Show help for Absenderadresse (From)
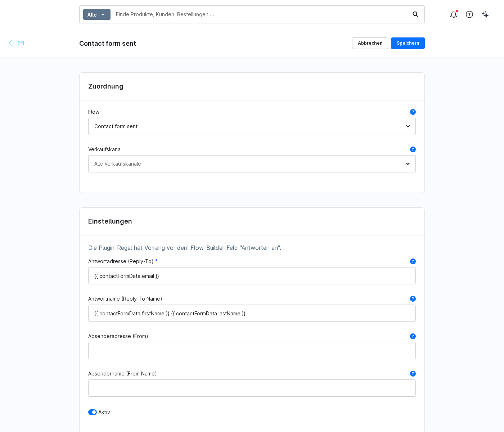This screenshot has width=504, height=432. click(413, 336)
